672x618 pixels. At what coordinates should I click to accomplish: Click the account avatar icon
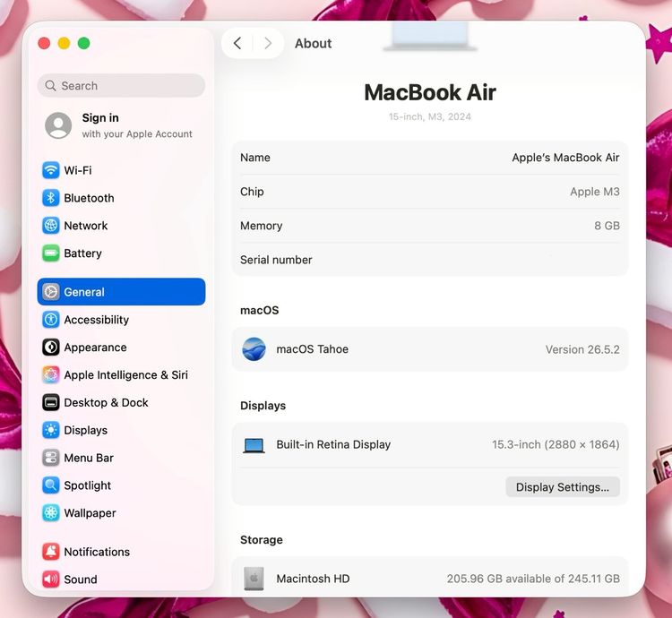tap(58, 125)
